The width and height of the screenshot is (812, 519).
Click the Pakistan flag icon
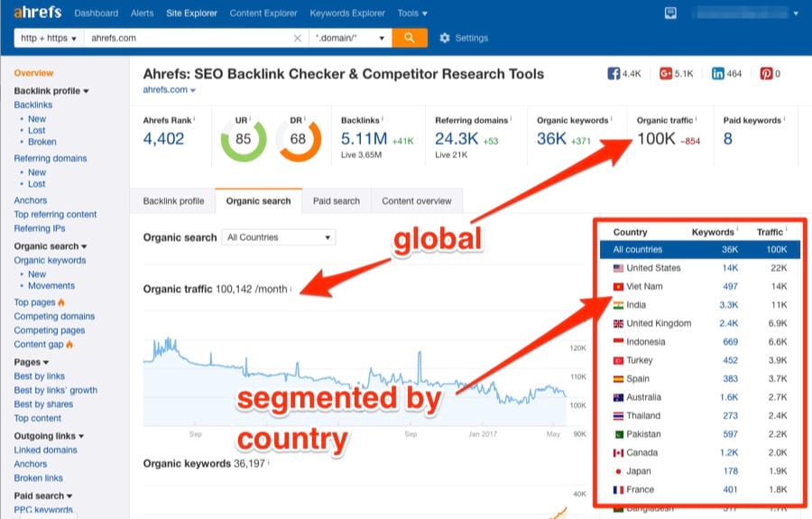click(618, 434)
